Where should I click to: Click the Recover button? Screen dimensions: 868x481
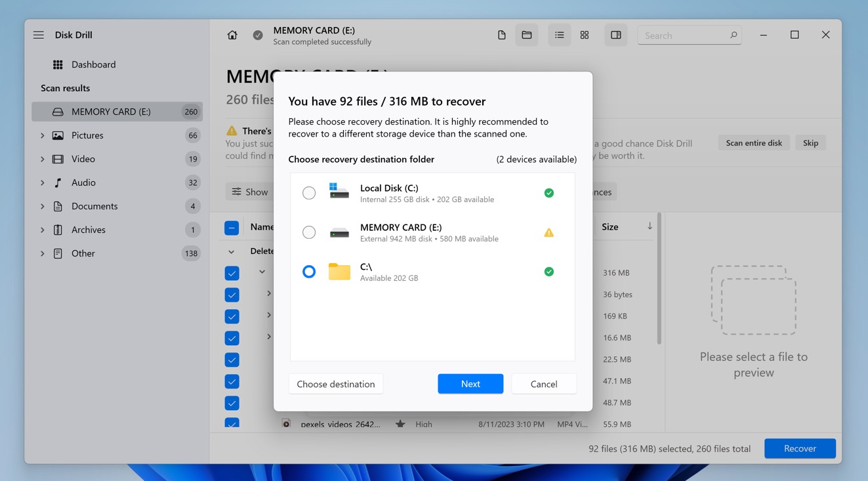[x=800, y=448]
